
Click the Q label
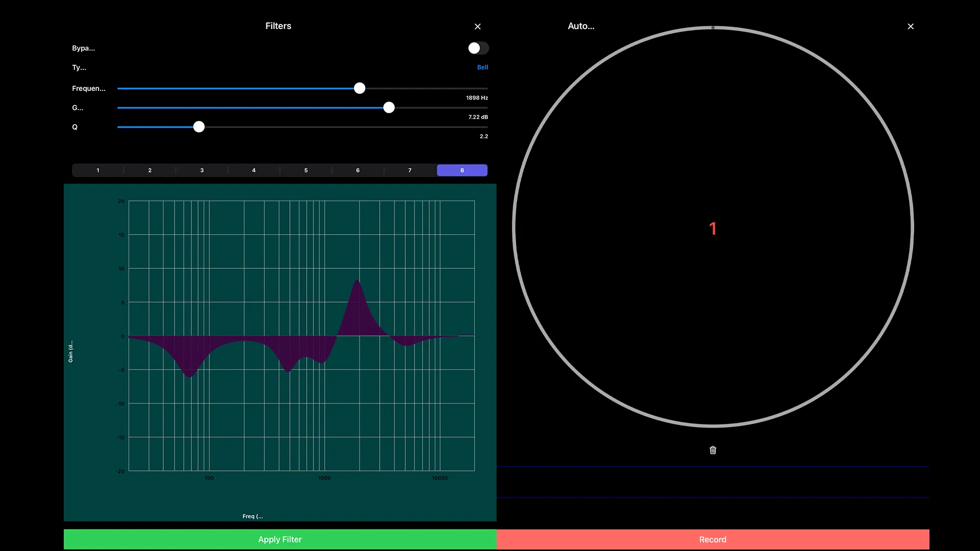75,127
